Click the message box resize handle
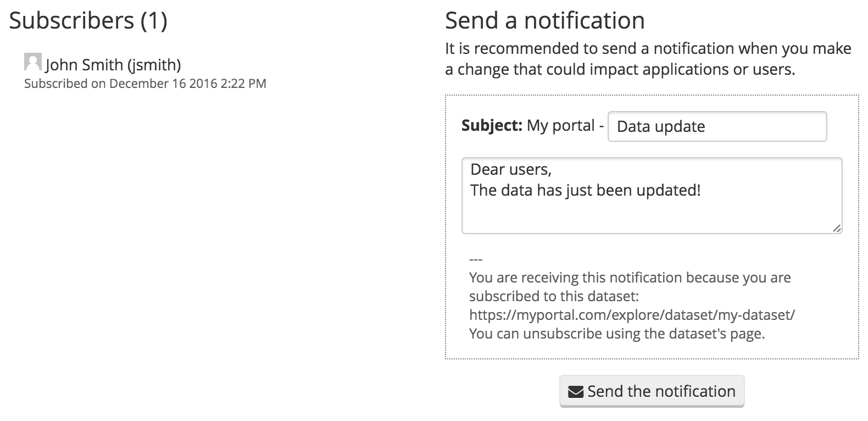Image resolution: width=868 pixels, height=421 pixels. 836,228
